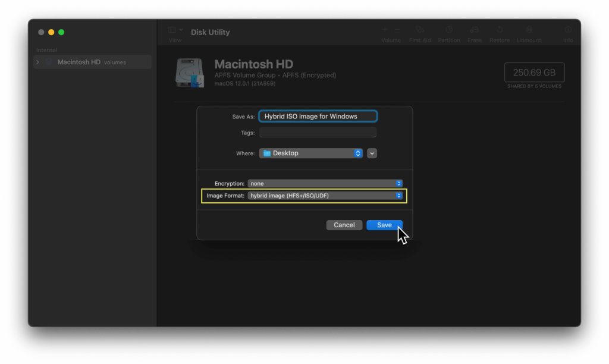Click the macOS 12.0.1 (21A559) text
The image size is (609, 364).
pyautogui.click(x=245, y=83)
